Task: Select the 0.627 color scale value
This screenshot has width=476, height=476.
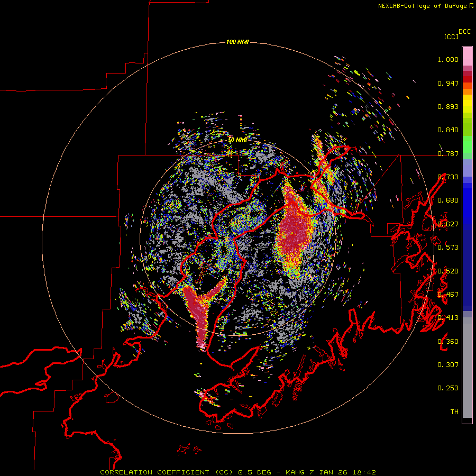Action: point(448,224)
